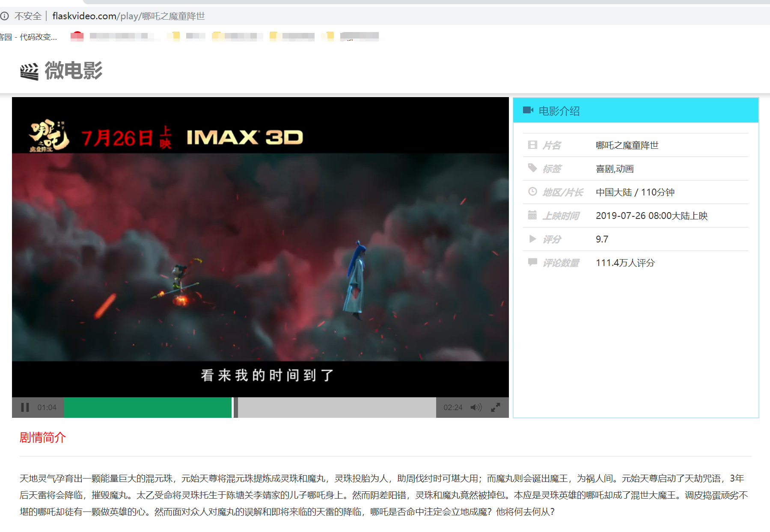This screenshot has width=770, height=532.
Task: Enter fullscreen mode in video player
Action: click(x=496, y=408)
